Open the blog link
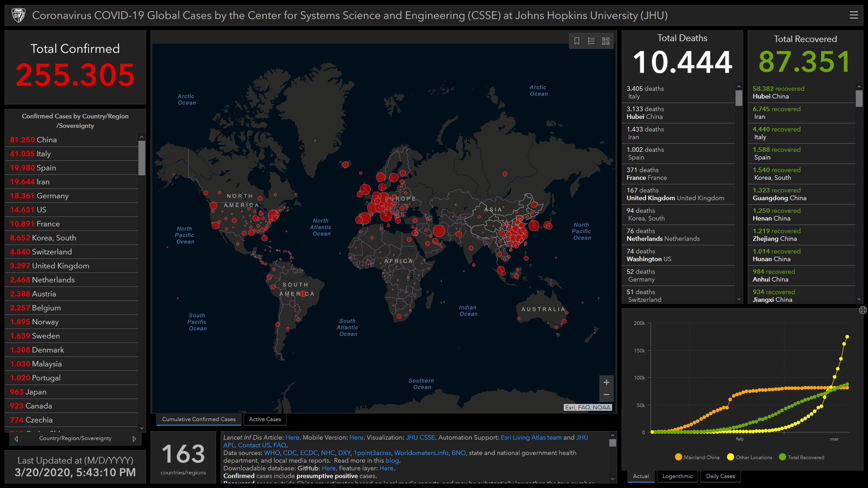This screenshot has height=488, width=868. click(392, 460)
